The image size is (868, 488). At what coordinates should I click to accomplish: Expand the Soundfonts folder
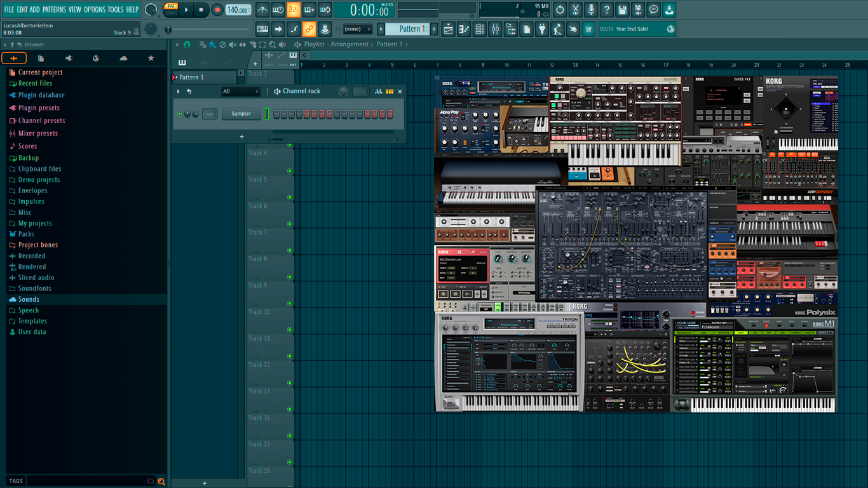pyautogui.click(x=30, y=288)
